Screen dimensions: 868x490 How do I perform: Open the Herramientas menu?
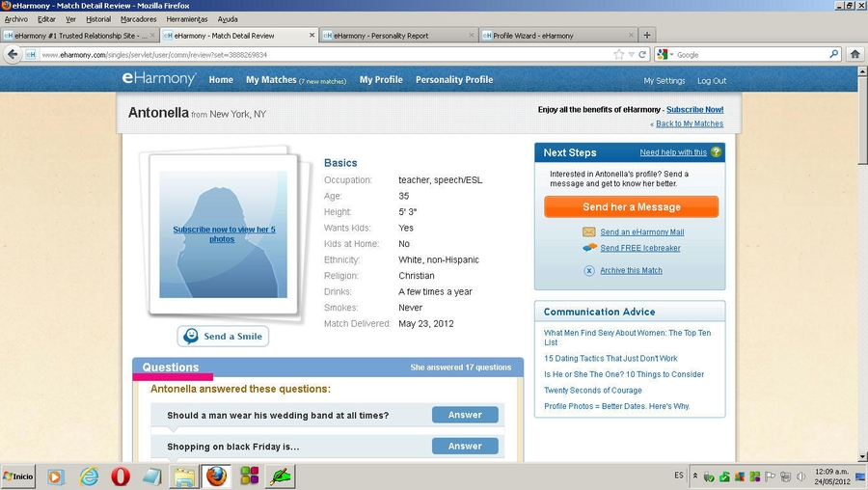(x=187, y=19)
